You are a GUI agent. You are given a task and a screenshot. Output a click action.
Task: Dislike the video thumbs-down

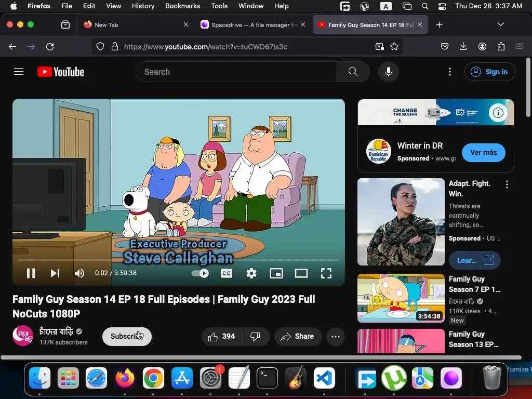click(255, 336)
